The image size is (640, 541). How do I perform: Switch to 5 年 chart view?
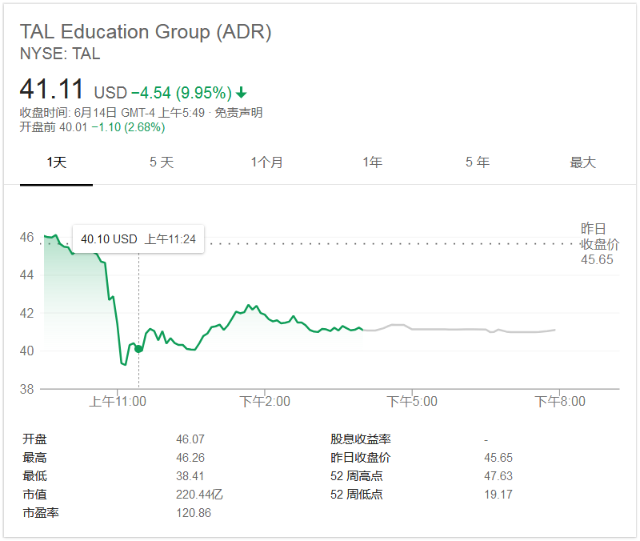477,162
